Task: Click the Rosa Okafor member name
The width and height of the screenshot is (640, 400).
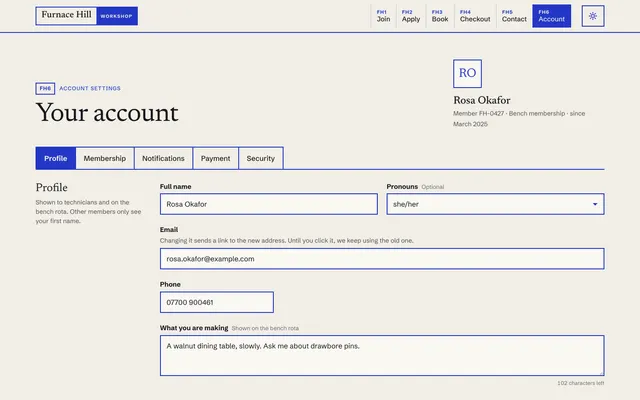Action: tap(482, 100)
